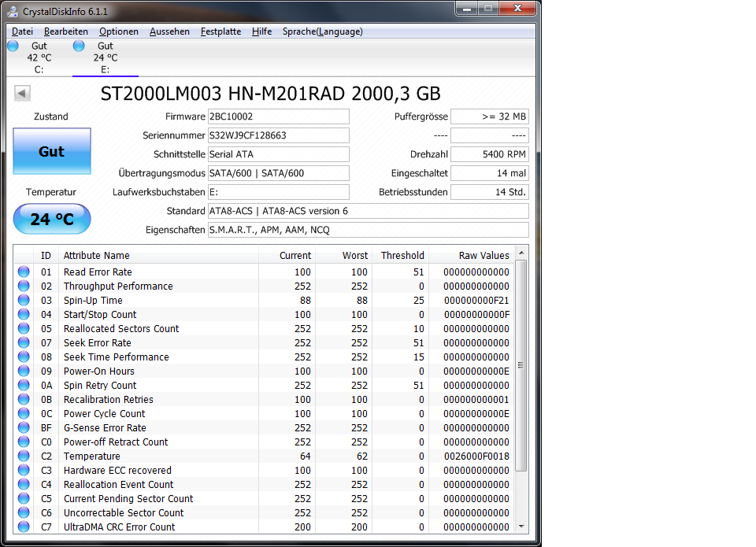Screen dimensions: 756x547
Task: Click status orb of Power Cycle Count row
Action: (24, 413)
